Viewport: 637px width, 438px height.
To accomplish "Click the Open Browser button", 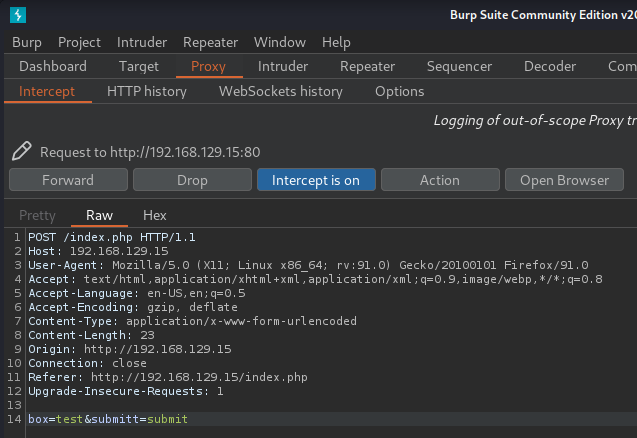I will (x=564, y=180).
